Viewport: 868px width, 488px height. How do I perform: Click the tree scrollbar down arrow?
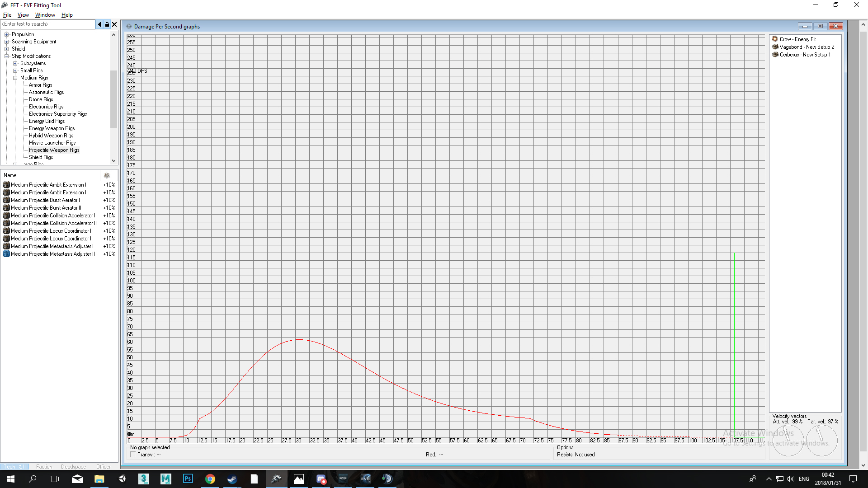[113, 161]
